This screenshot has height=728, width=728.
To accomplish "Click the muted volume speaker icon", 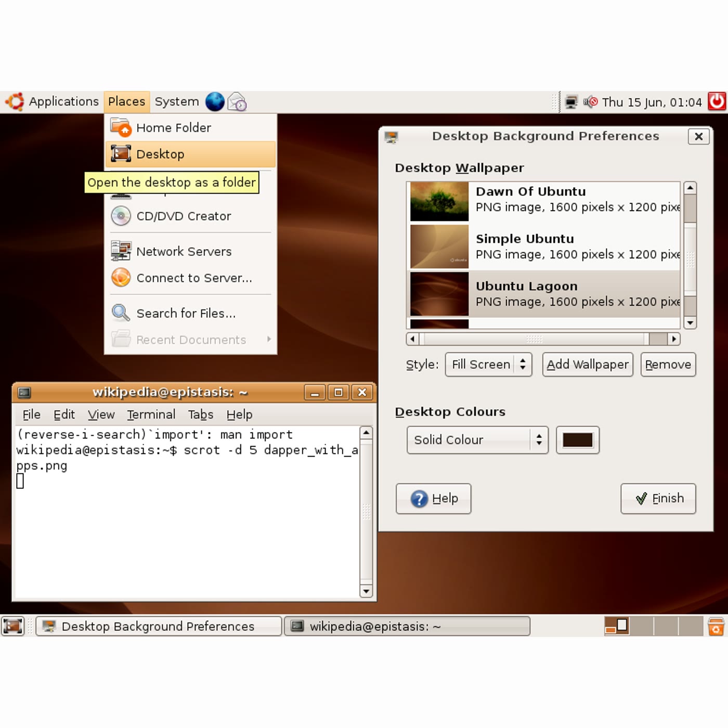I will 590,102.
